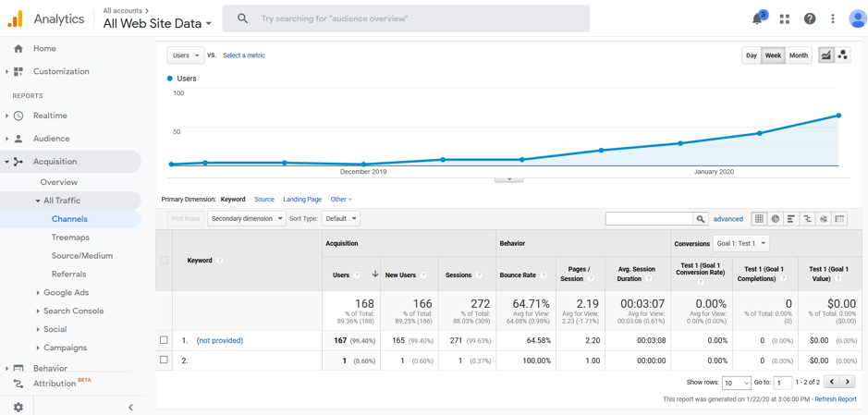This screenshot has height=415, width=868.
Task: Click Select a metric link
Action: click(244, 55)
